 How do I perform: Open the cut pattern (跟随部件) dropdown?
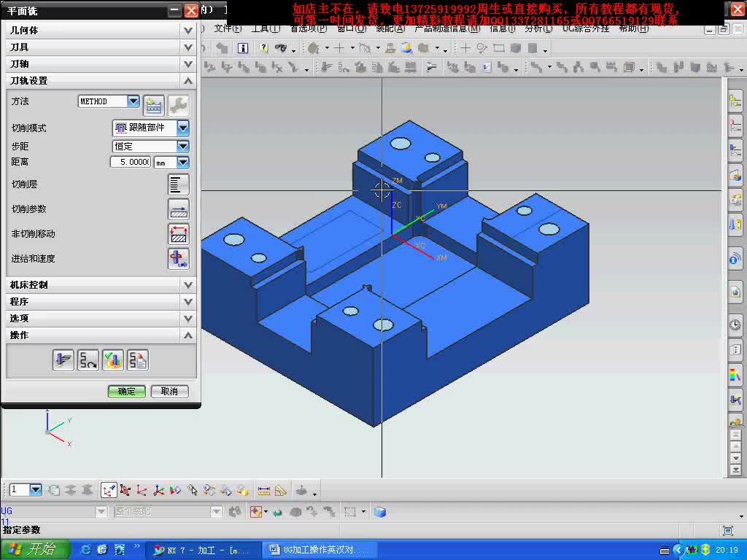[183, 128]
